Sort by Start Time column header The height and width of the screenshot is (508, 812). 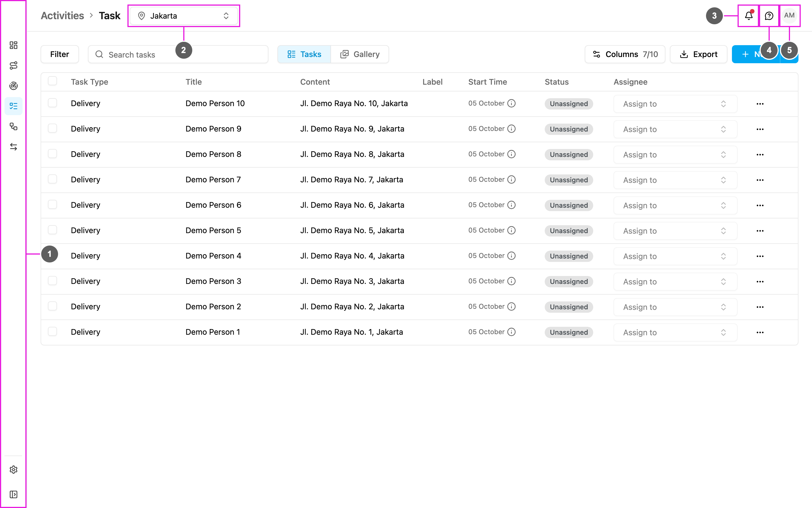tap(487, 82)
